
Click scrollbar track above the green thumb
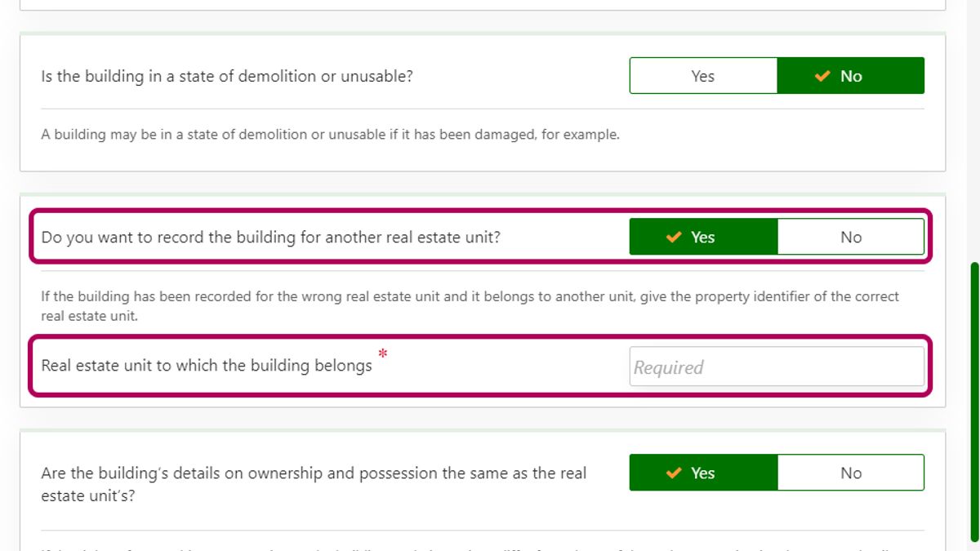point(973,131)
